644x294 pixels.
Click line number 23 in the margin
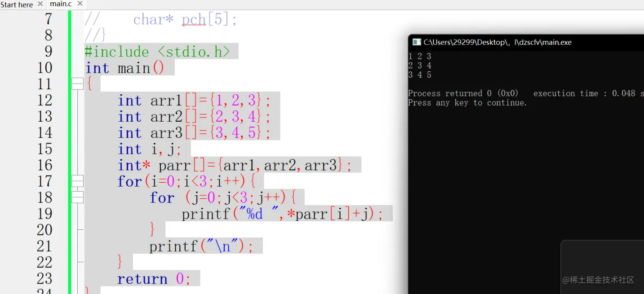click(x=44, y=278)
